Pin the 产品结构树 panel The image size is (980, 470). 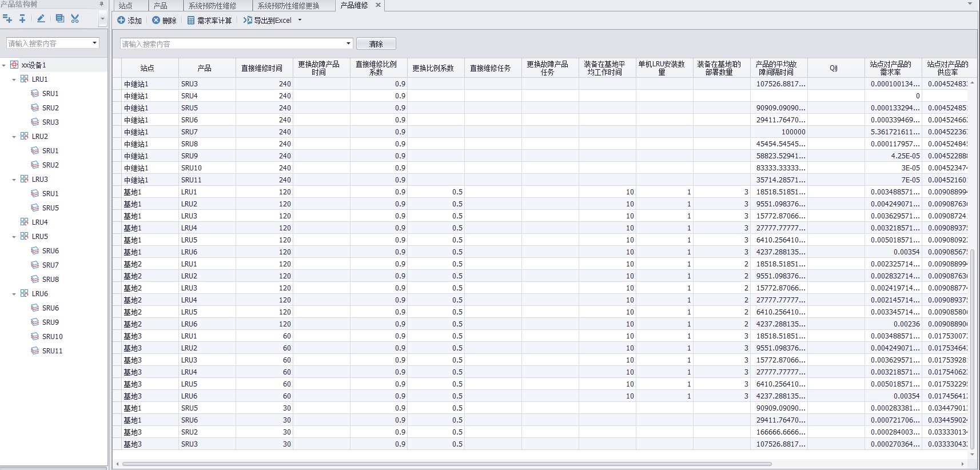(102, 4)
